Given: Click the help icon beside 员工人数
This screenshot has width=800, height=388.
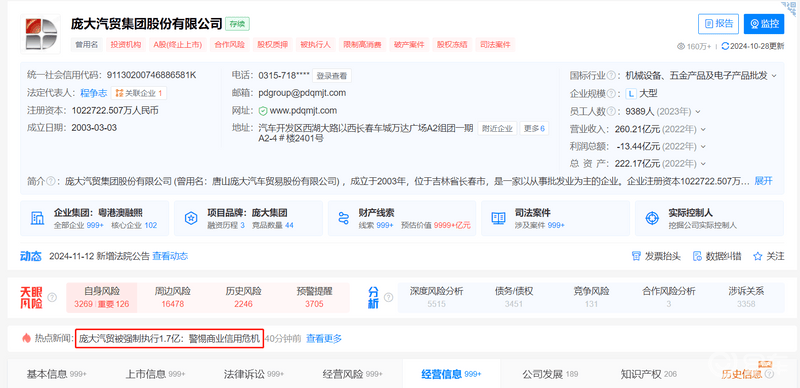Looking at the screenshot, I should pyautogui.click(x=611, y=111).
